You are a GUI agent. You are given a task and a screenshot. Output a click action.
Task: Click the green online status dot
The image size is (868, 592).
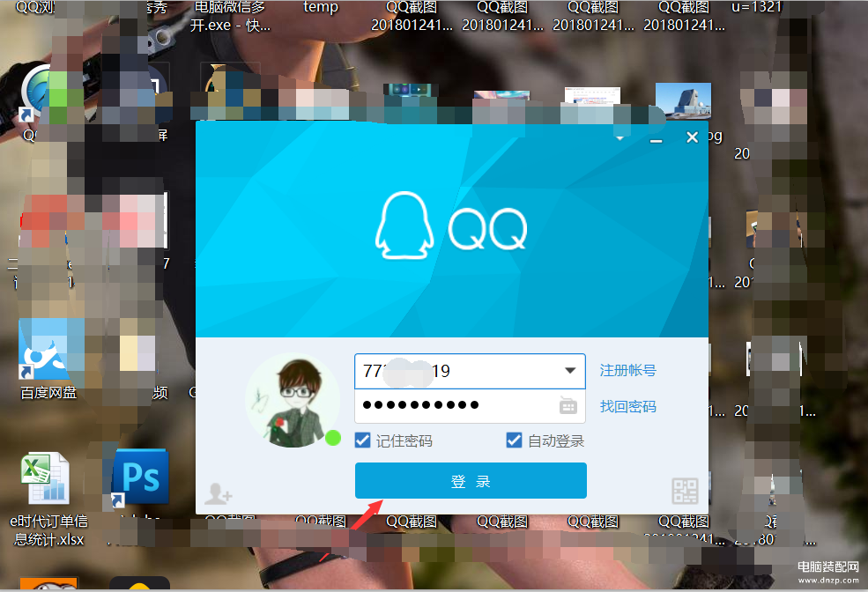(333, 438)
